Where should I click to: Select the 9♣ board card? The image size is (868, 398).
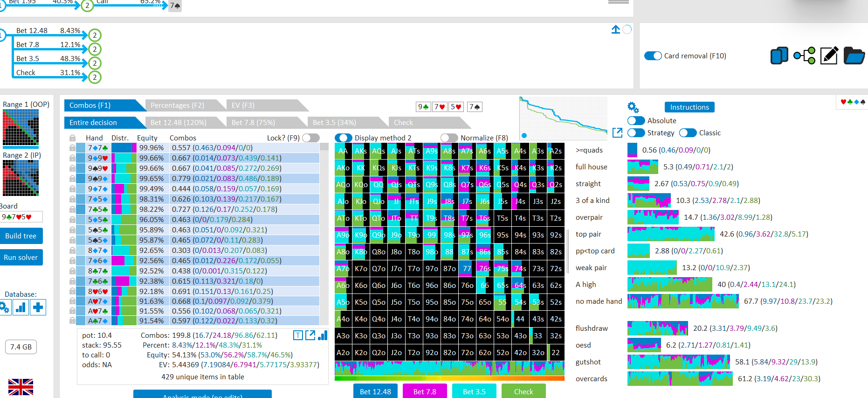coord(423,107)
